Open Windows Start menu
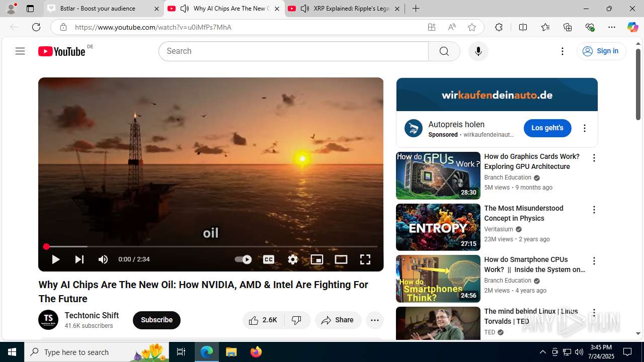644x362 pixels. pos(12,352)
